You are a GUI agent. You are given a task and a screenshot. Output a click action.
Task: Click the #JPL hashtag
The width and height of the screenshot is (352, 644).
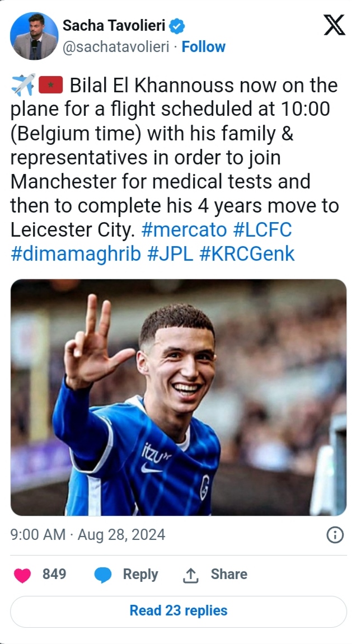point(170,253)
